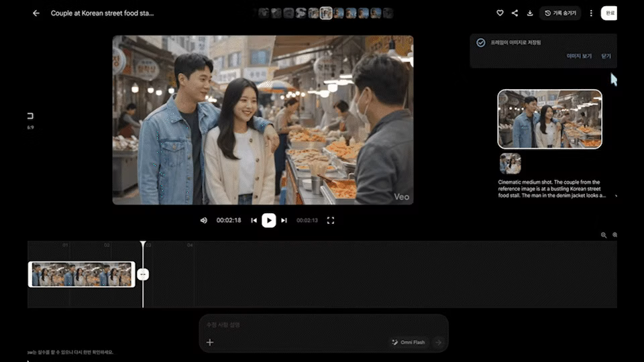644x362 pixels.
Task: Toggle the volume speaker icon
Action: [x=204, y=221]
